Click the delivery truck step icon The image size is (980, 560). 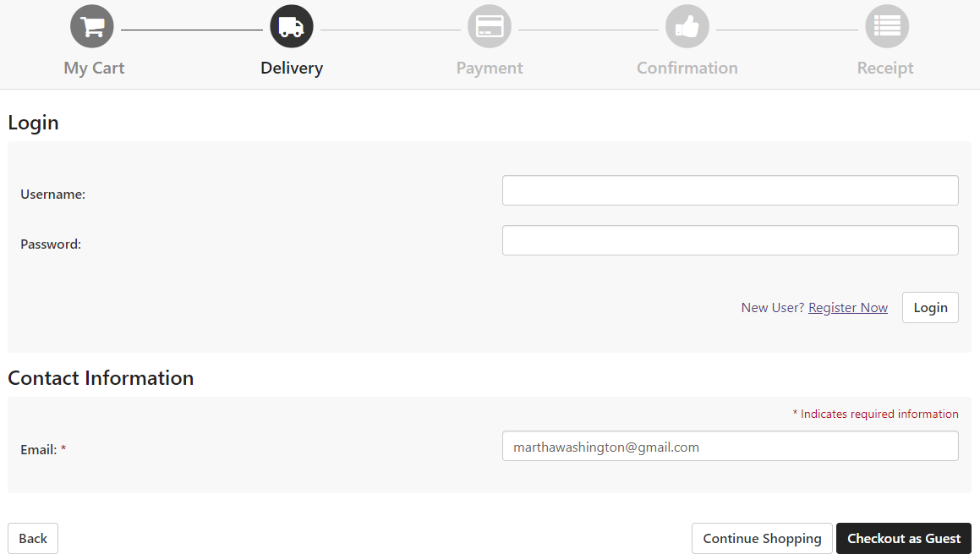click(x=291, y=27)
